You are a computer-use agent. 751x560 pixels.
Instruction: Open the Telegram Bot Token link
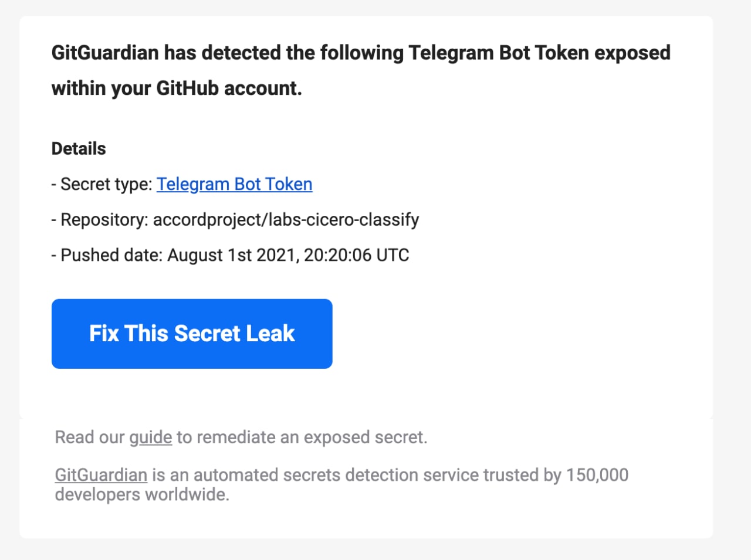pos(234,184)
